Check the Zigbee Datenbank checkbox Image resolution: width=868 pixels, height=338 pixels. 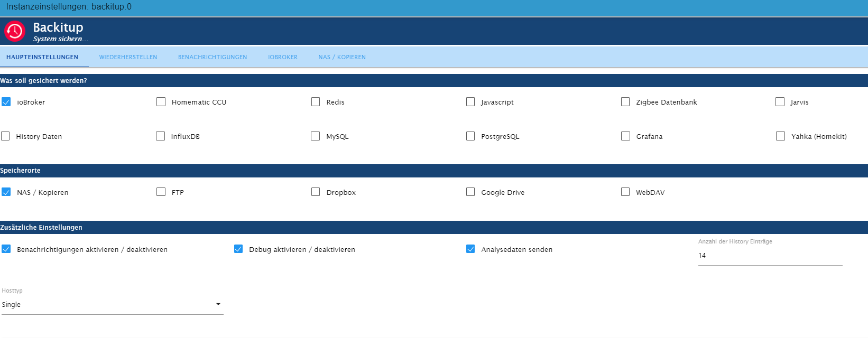click(x=625, y=102)
